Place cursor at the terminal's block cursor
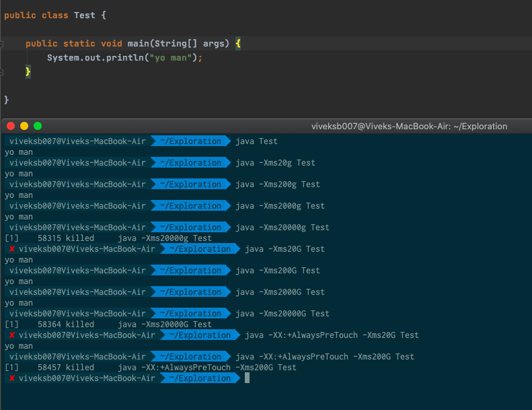 [248, 378]
